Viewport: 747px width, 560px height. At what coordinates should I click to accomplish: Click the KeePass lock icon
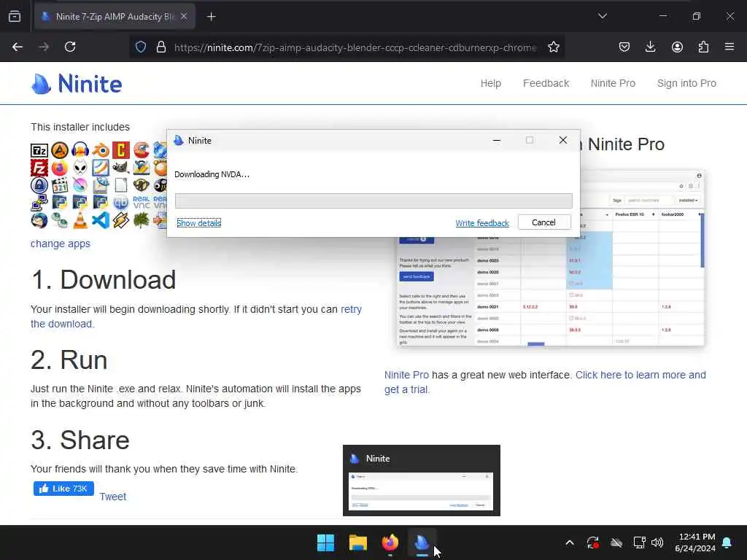coord(39,185)
